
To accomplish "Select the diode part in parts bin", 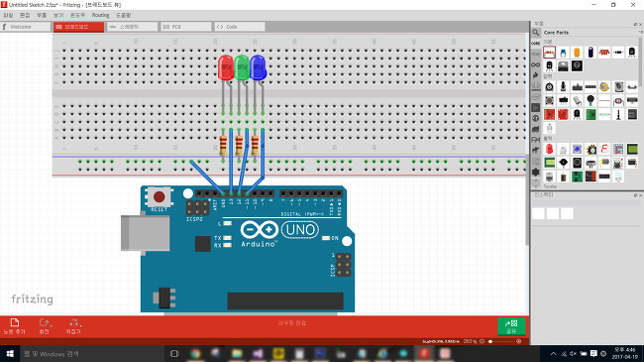I will pos(618,53).
